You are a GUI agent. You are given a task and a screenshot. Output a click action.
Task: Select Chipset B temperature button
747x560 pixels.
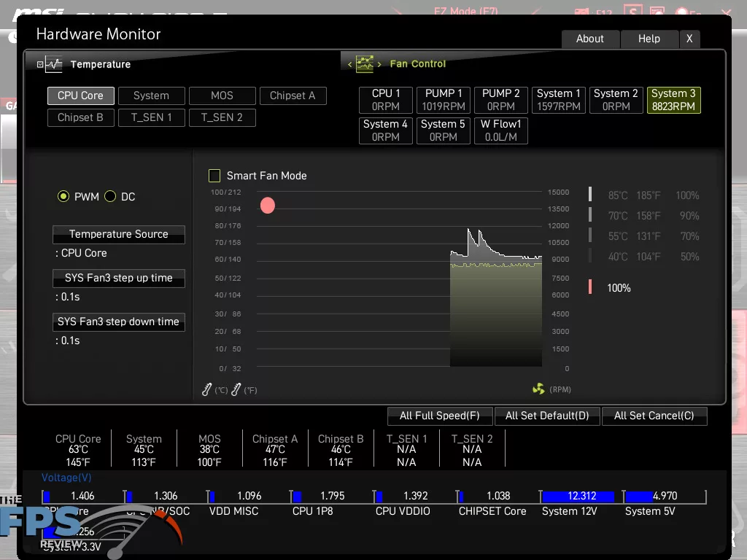pos(80,117)
